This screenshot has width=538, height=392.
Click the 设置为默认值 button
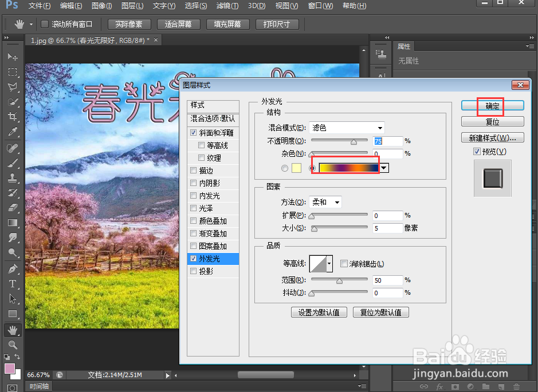coord(319,312)
